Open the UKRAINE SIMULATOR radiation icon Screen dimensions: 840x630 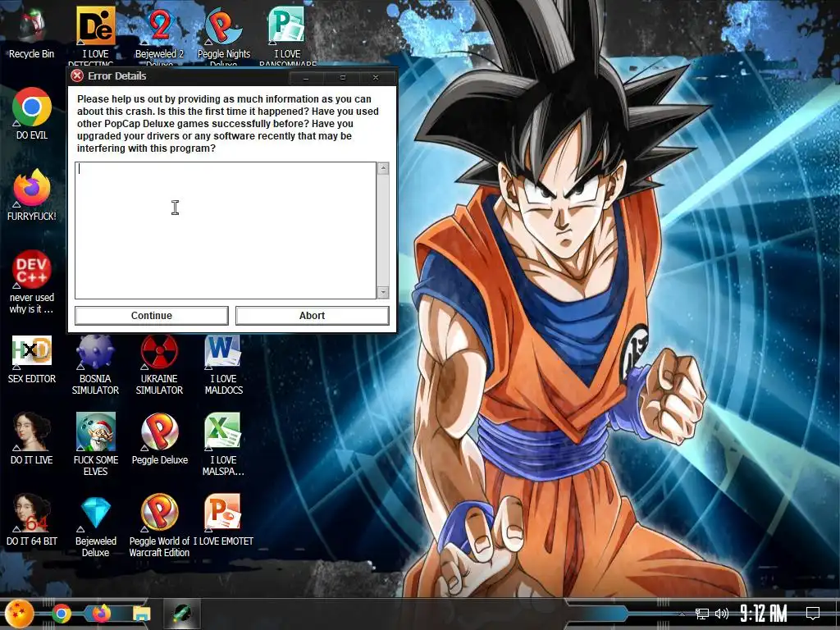(x=159, y=351)
